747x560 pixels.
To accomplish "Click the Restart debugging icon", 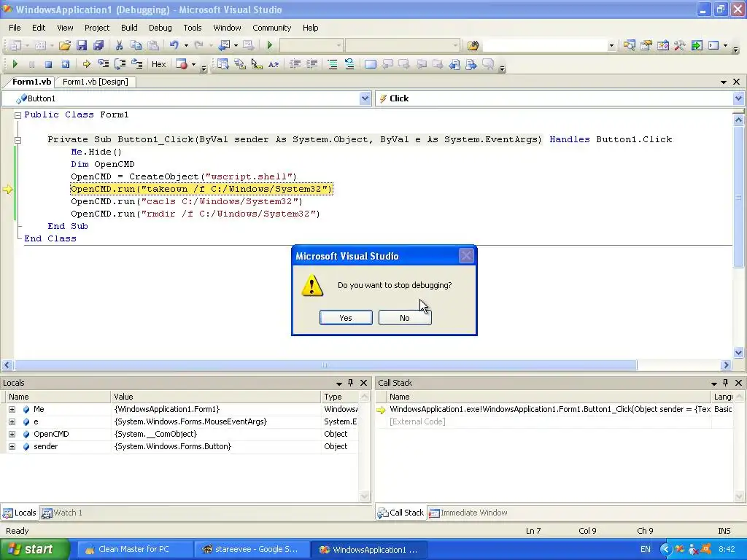I will [65, 64].
